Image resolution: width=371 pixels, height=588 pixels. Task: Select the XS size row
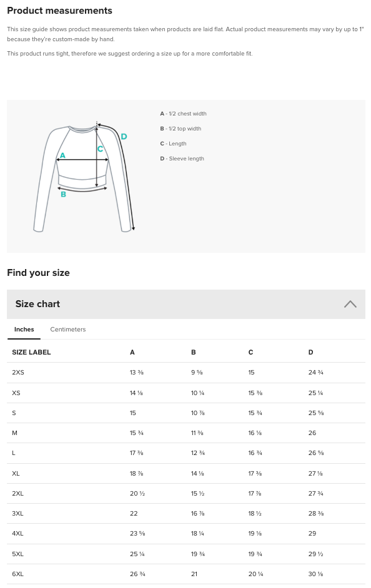(17, 393)
